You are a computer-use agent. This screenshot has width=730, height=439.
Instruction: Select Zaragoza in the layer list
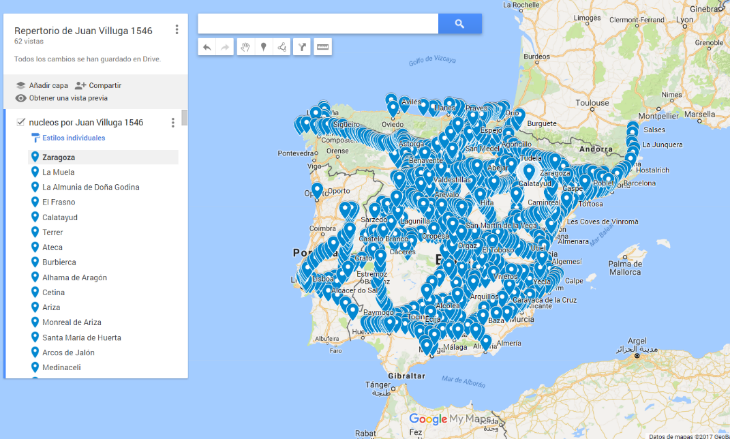click(x=103, y=157)
